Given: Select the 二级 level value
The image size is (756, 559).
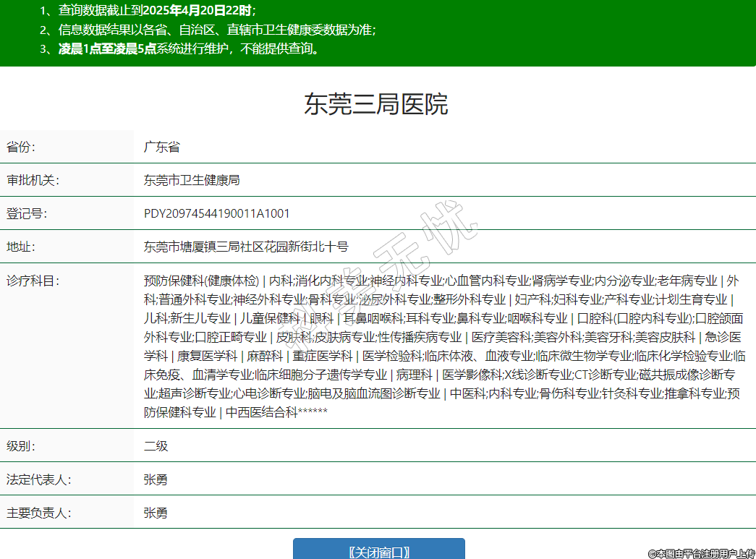Looking at the screenshot, I should pos(156,445).
